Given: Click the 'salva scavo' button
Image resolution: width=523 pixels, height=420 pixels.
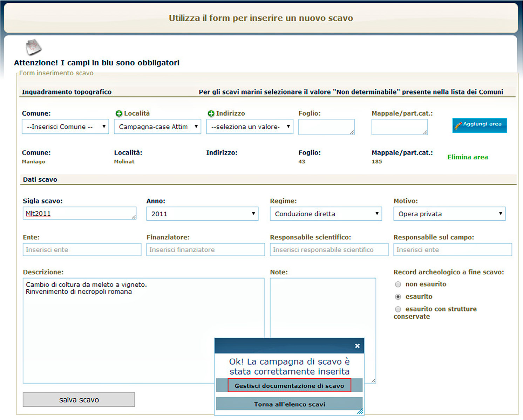Looking at the screenshot, I should [79, 400].
